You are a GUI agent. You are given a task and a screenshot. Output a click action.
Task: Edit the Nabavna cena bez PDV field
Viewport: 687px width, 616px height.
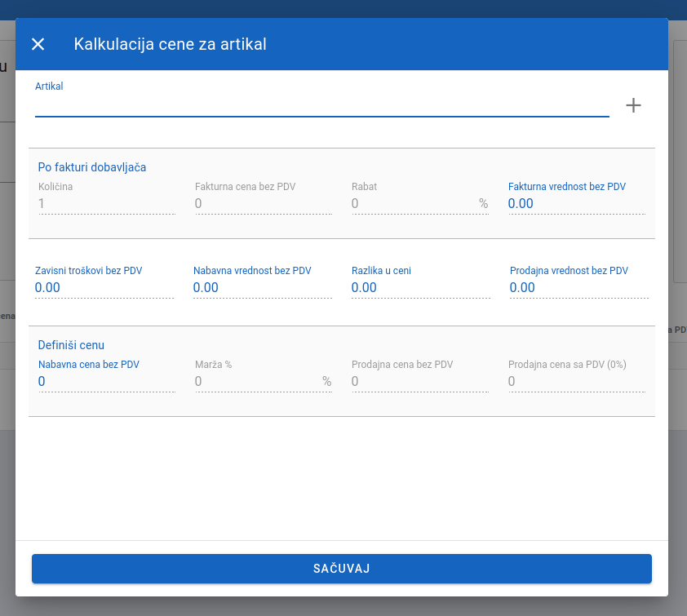(106, 382)
